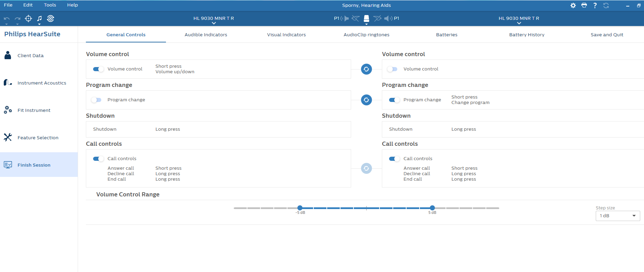Click the left crossed-out eye icon

356,18
